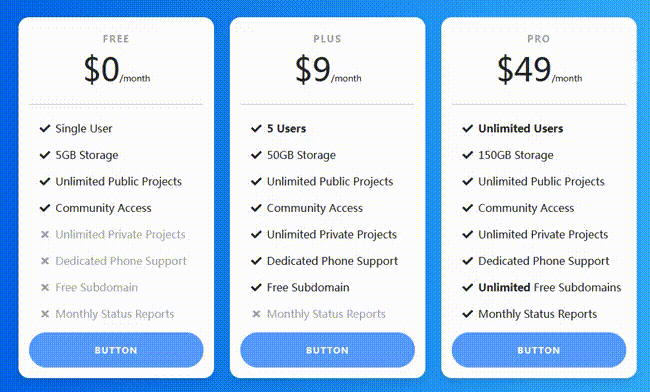
Task: Click the checkmark icon beside Single User
Action: (45, 128)
